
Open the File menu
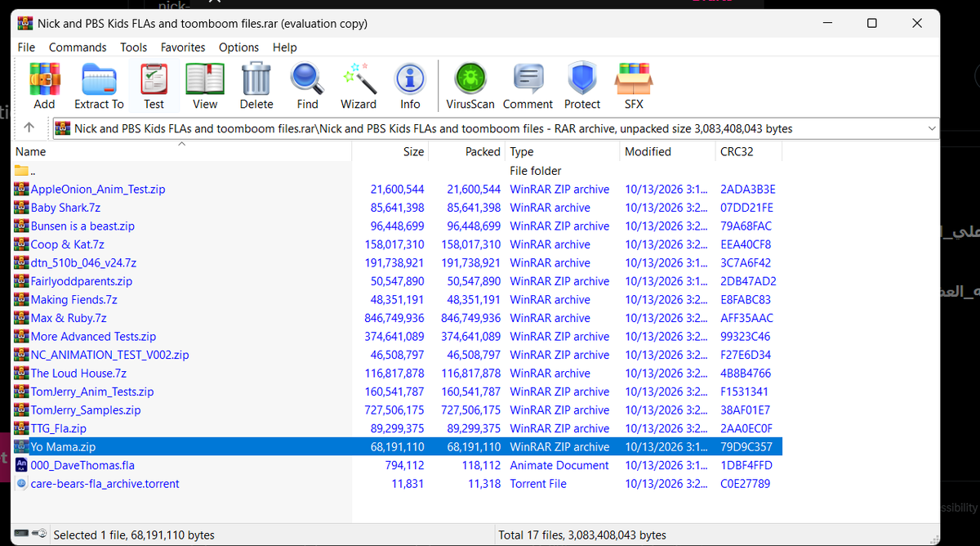(x=26, y=47)
